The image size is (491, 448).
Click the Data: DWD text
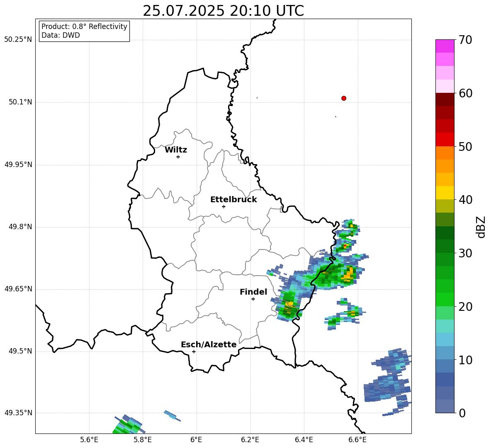[61, 35]
